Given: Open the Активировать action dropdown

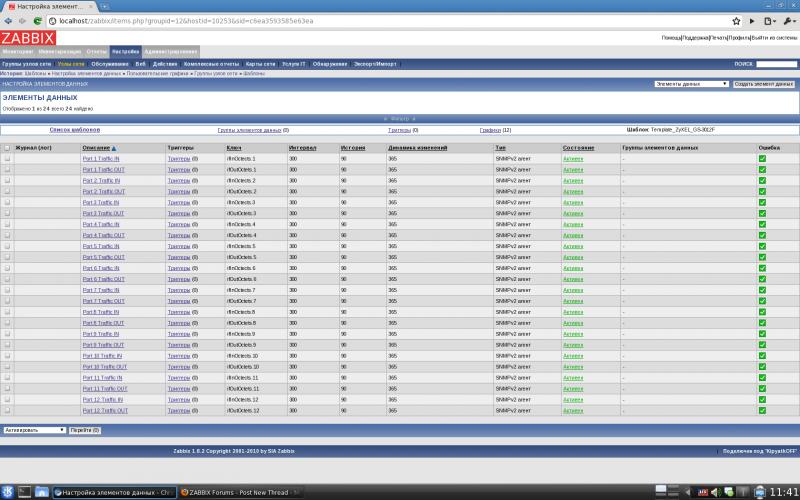Looking at the screenshot, I should tap(35, 430).
